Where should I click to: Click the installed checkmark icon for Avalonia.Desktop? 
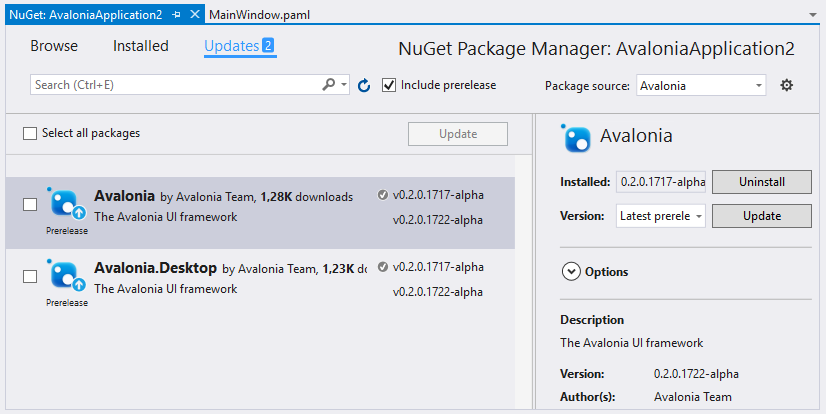383,267
